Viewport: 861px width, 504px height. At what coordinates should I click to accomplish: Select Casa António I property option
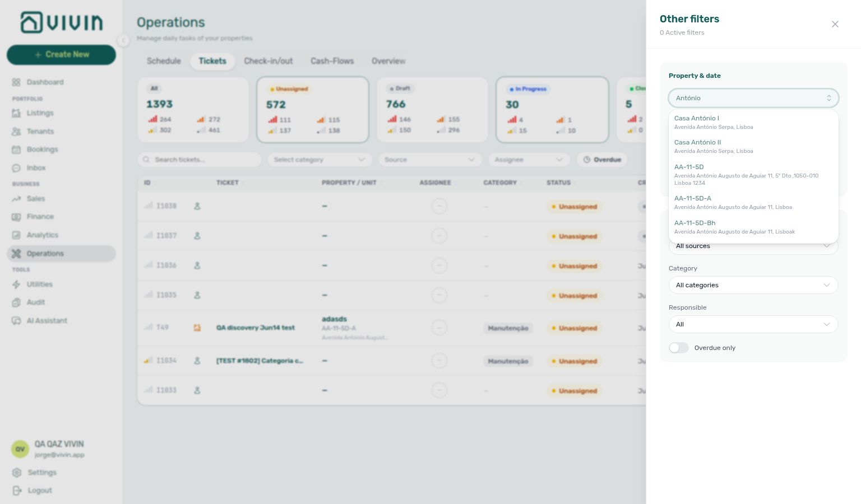click(753, 123)
